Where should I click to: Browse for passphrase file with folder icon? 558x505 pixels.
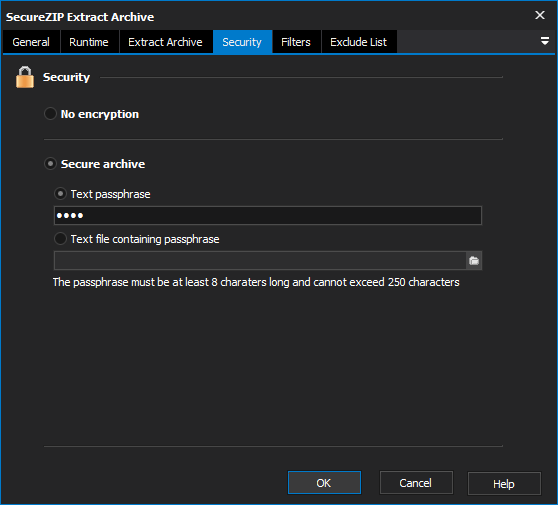474,261
